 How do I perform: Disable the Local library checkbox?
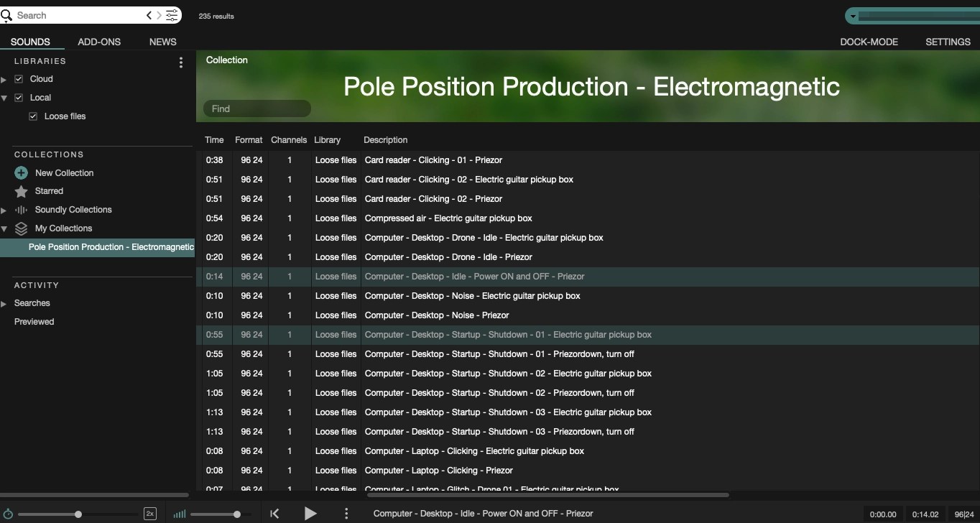(18, 98)
